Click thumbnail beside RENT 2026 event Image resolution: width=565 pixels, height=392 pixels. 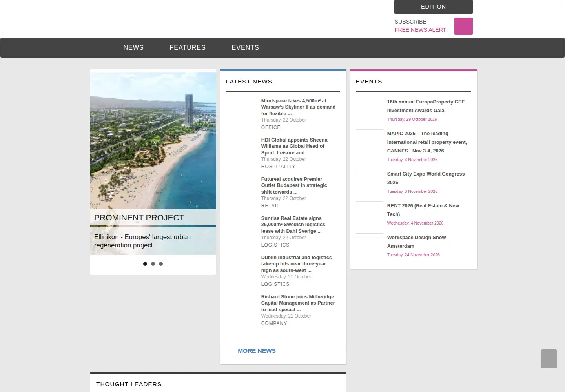coord(370,204)
